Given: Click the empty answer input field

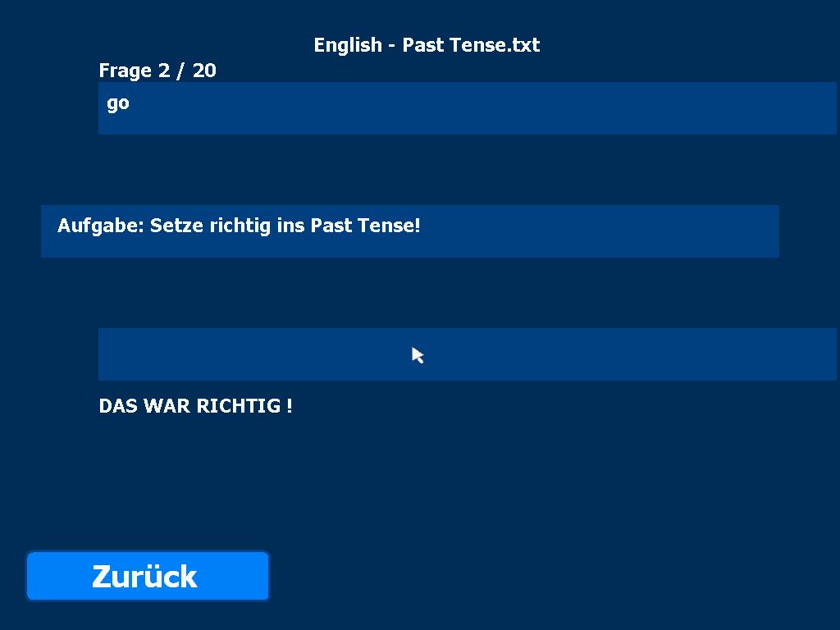Looking at the screenshot, I should coord(467,354).
